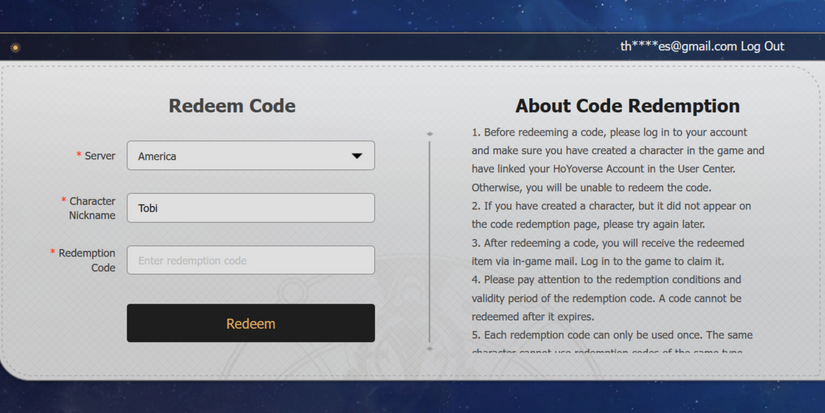The height and width of the screenshot is (413, 825).
Task: Click the Server dropdown arrow
Action: [x=357, y=156]
